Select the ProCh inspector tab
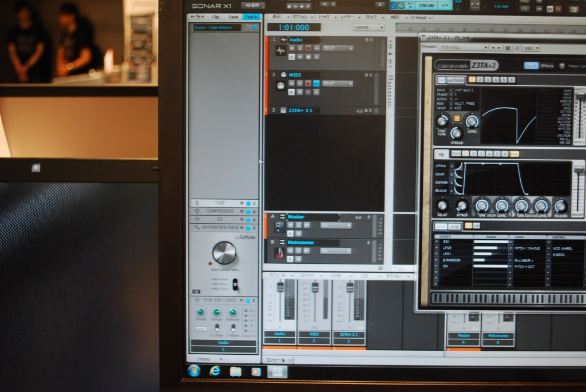The width and height of the screenshot is (586, 392). (251, 17)
